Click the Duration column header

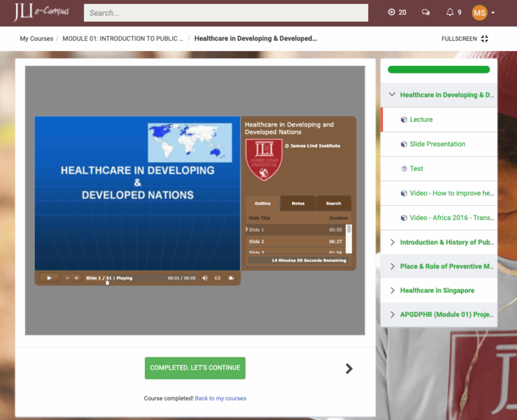pyautogui.click(x=339, y=218)
